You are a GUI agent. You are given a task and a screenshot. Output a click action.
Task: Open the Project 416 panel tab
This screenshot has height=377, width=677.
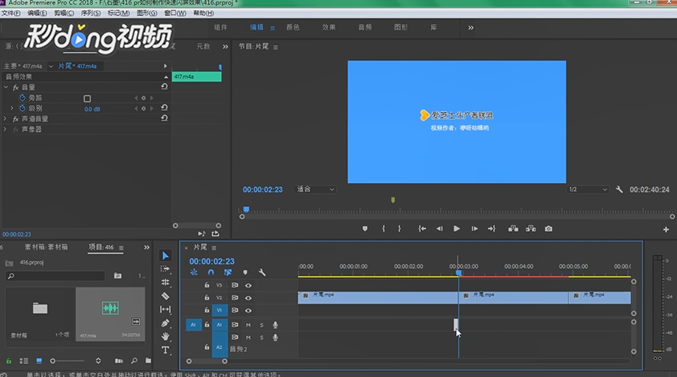click(x=101, y=247)
